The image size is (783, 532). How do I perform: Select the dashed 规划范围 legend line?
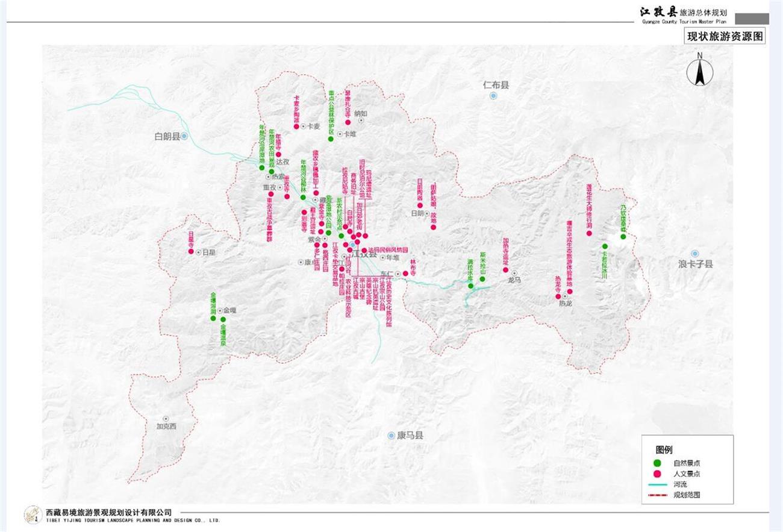[x=658, y=495]
